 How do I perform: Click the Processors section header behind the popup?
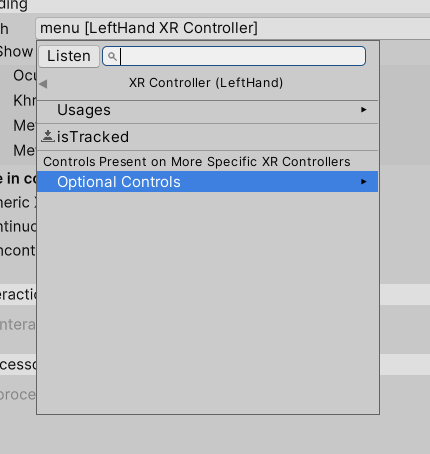point(18,365)
